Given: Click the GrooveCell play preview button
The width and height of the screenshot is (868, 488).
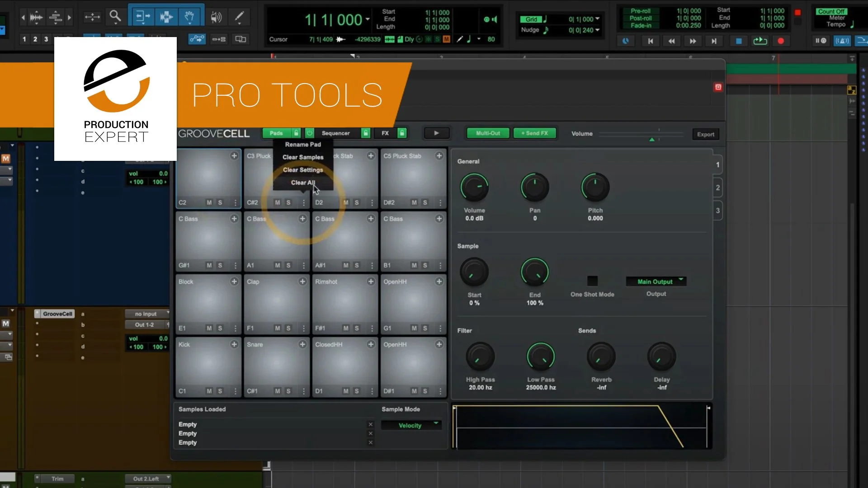Looking at the screenshot, I should point(437,133).
